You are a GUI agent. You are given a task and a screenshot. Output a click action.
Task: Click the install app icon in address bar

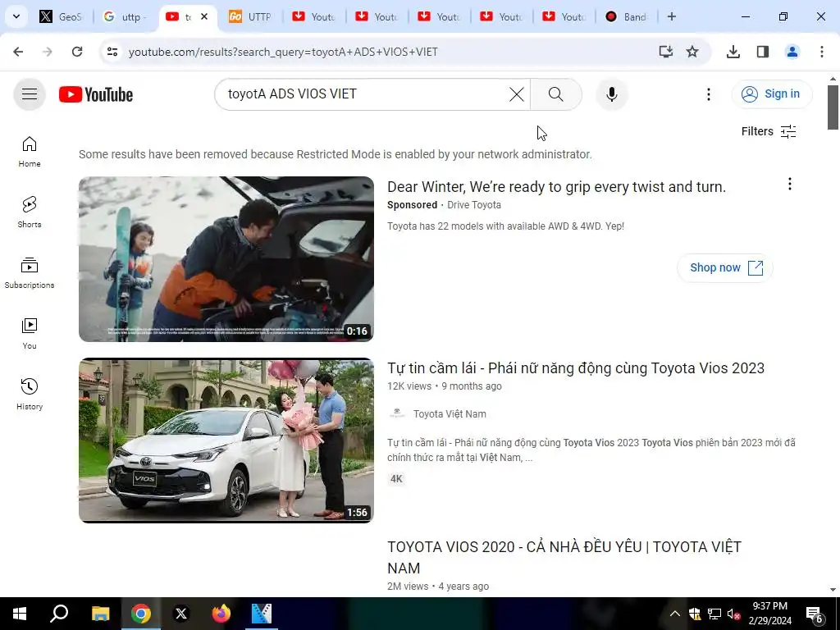click(665, 52)
